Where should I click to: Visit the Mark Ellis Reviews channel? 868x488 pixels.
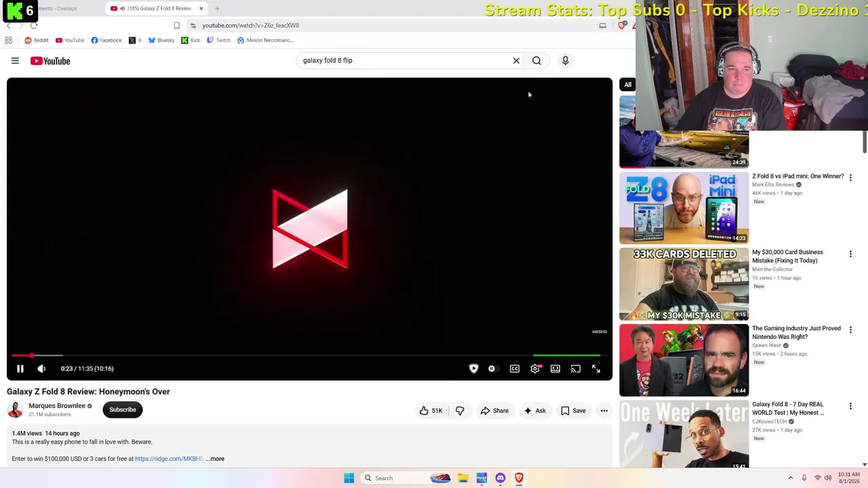(x=773, y=185)
